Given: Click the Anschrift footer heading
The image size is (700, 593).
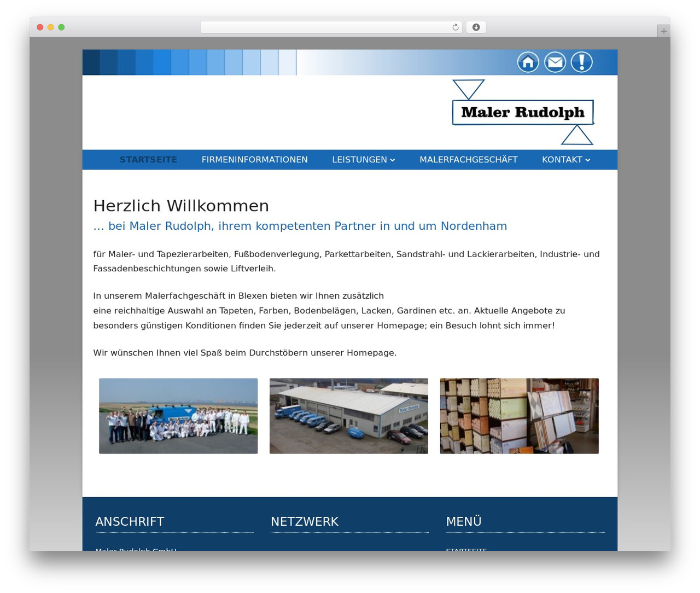Looking at the screenshot, I should pos(130,521).
